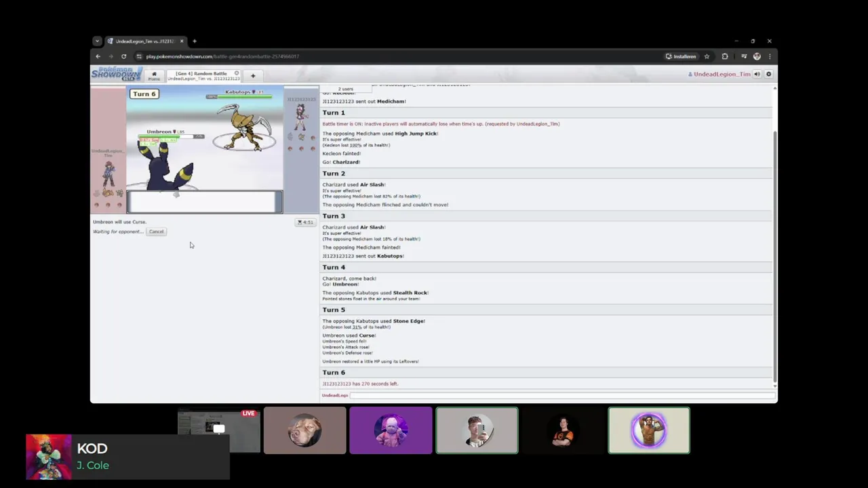Open the browser extensions menu
Viewport: 868px width, 488px height.
(x=725, y=56)
